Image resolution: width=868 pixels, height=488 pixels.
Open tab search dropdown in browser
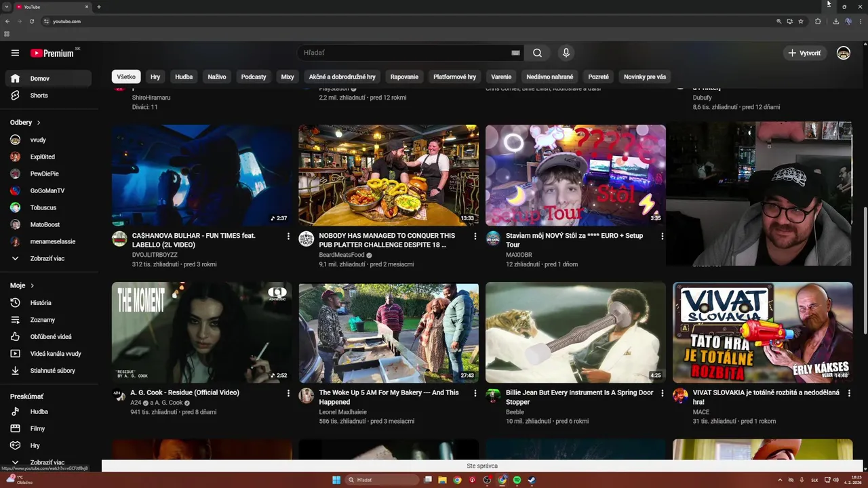pos(7,7)
